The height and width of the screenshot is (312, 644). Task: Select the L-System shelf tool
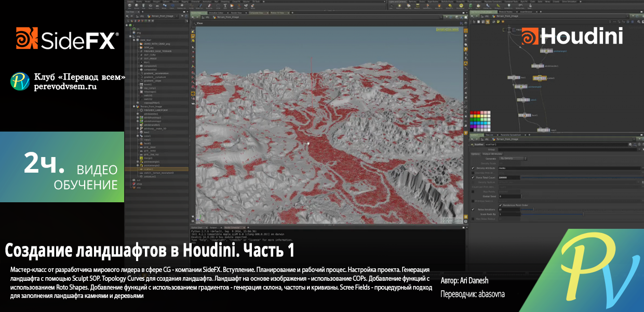(172, 6)
